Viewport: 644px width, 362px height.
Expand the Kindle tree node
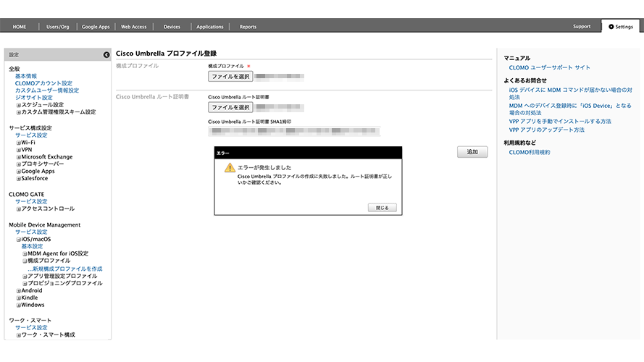[19, 298]
